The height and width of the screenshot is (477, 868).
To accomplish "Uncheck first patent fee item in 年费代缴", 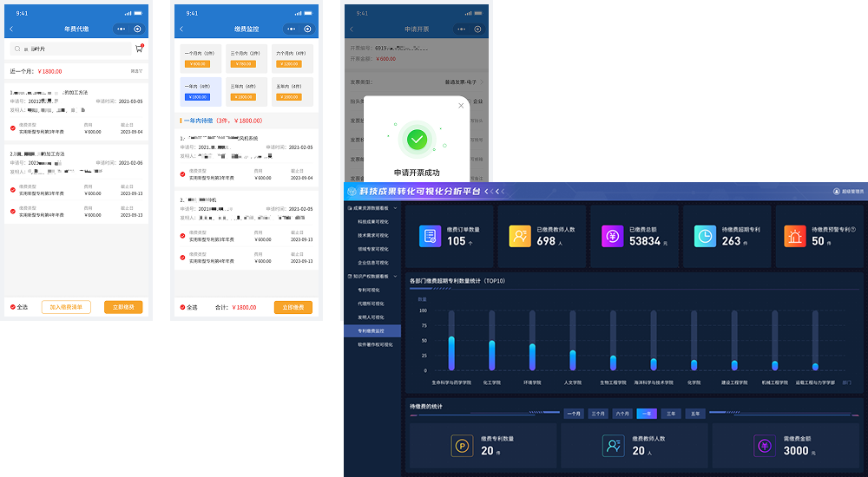I will tap(13, 128).
